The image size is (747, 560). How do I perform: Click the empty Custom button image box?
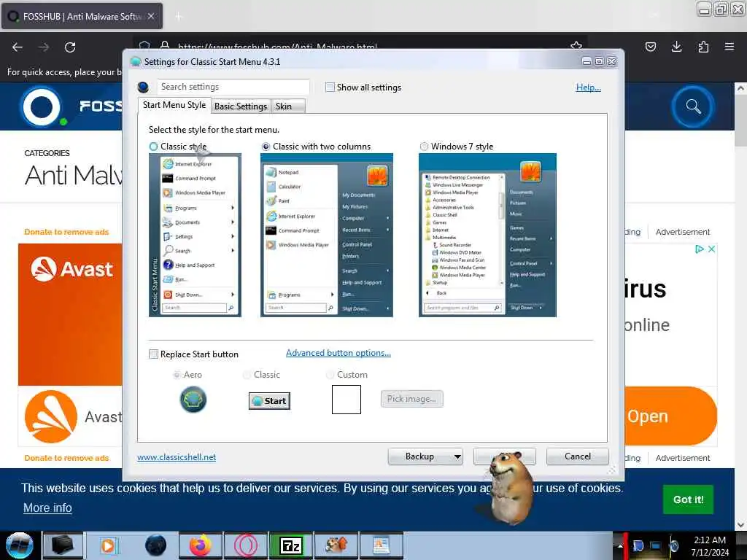click(x=347, y=399)
